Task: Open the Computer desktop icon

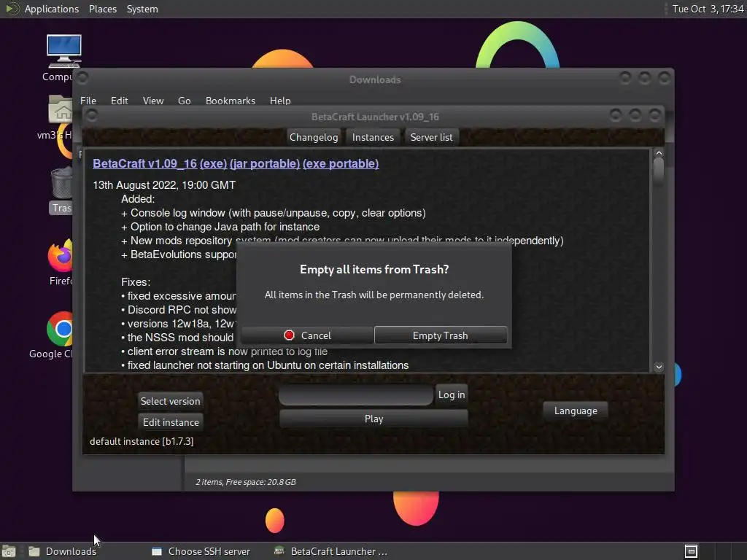Action: tap(63, 52)
